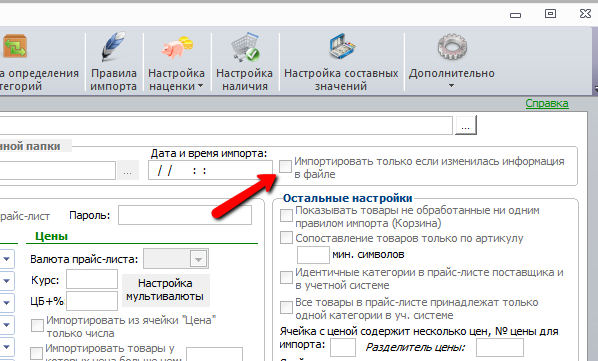Click the Курс input field
This screenshot has width=598, height=361.
tap(92, 279)
